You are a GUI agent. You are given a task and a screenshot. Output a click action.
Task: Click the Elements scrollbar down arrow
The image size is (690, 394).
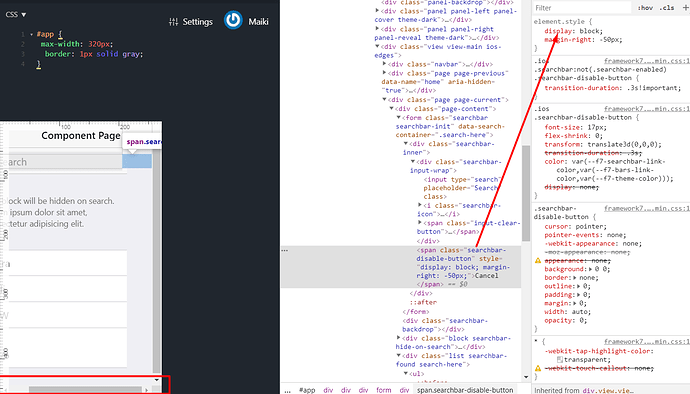click(x=526, y=377)
